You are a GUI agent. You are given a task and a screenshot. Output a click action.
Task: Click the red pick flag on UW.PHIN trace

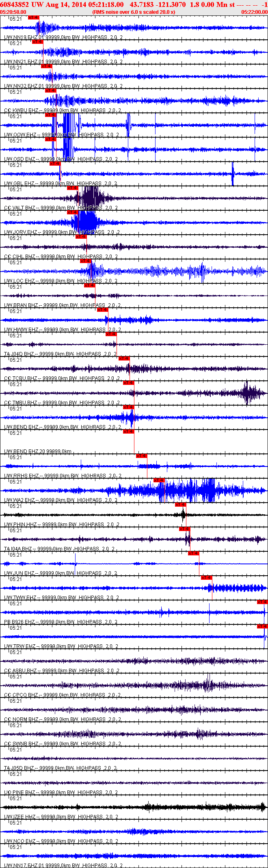181,505
